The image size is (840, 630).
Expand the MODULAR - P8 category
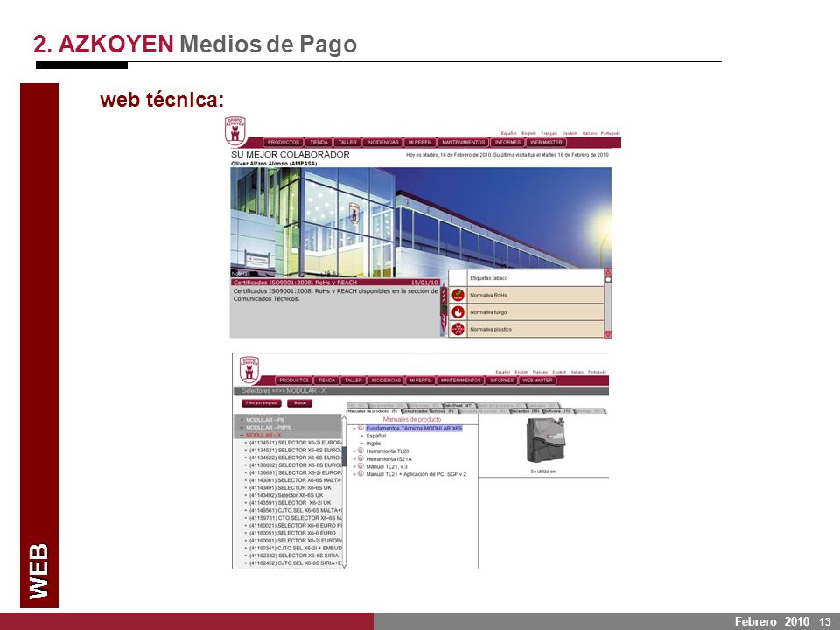pyautogui.click(x=242, y=421)
